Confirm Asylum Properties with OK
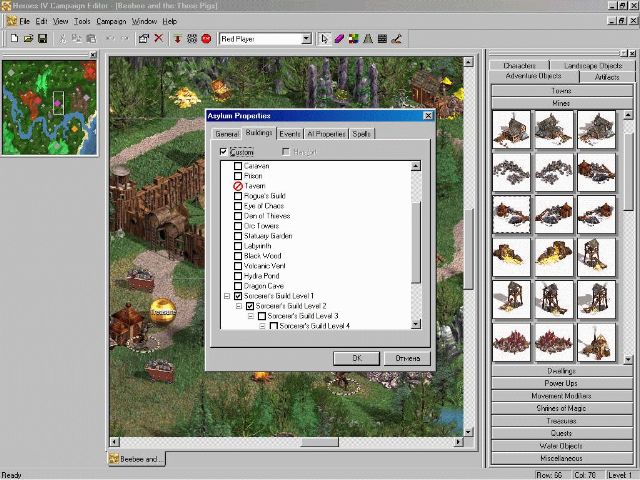This screenshot has width=640, height=480. click(357, 358)
